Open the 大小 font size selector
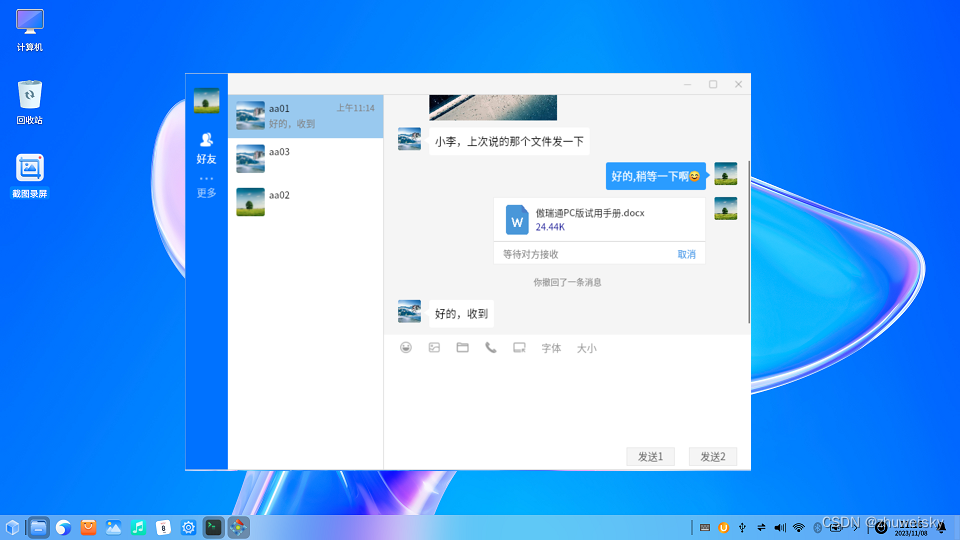 click(x=587, y=348)
